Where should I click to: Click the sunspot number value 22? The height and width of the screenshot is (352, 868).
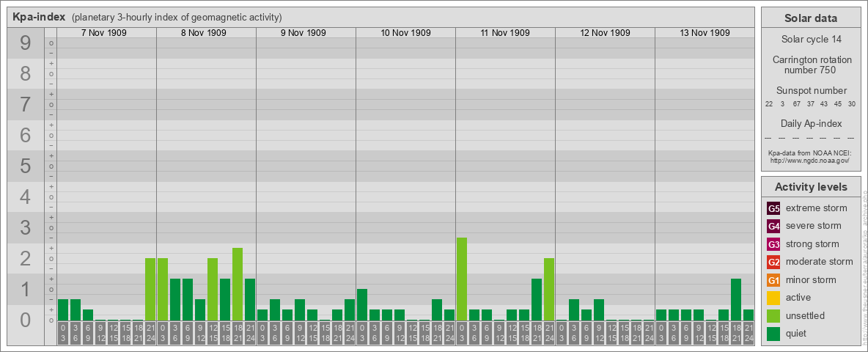(769, 104)
